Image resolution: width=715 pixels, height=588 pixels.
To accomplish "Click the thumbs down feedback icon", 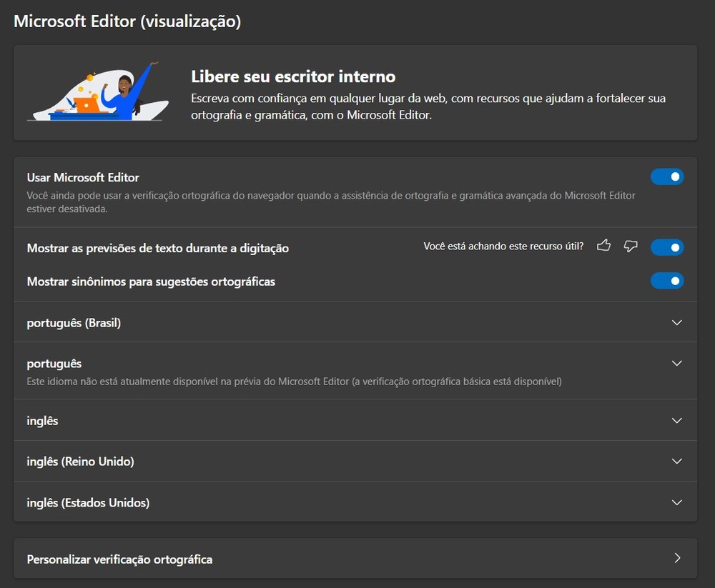I will click(x=630, y=246).
